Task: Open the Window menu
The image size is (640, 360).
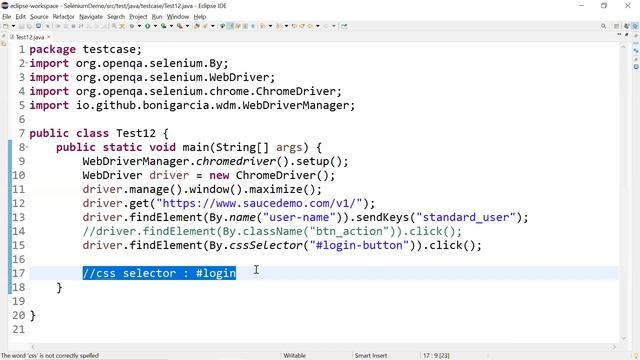Action: tap(178, 17)
